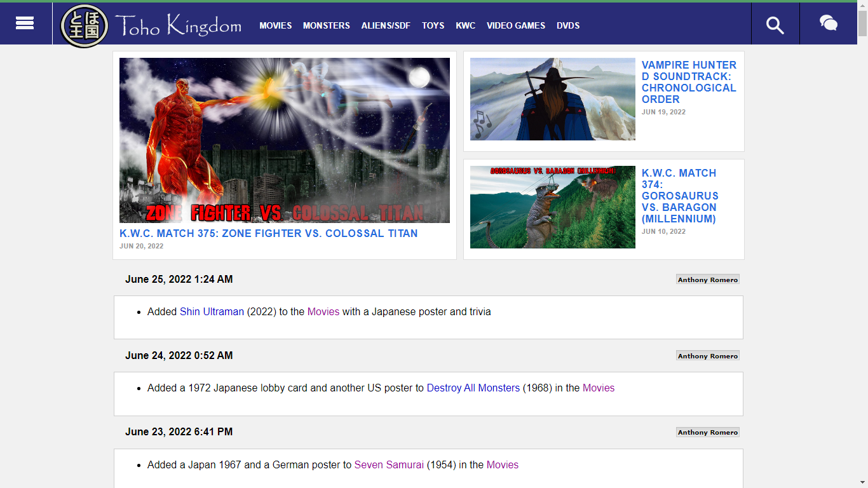This screenshot has height=488, width=868.
Task: Open Zone Fighter vs Colossal Titan image
Action: pyautogui.click(x=285, y=140)
